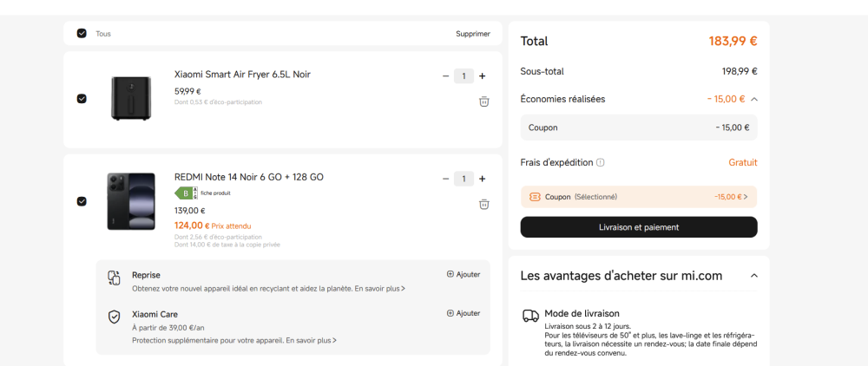
Task: Click the Reprise trade-in icon
Action: click(x=114, y=278)
